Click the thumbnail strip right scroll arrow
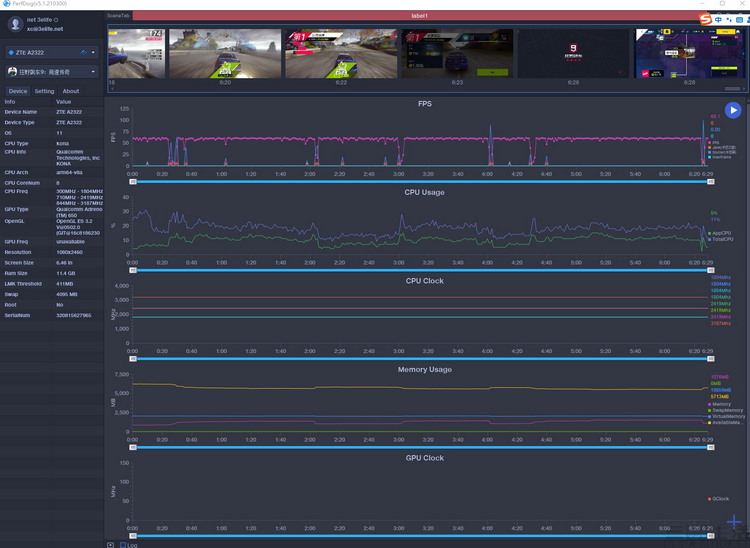This screenshot has height=548, width=750. point(744,88)
